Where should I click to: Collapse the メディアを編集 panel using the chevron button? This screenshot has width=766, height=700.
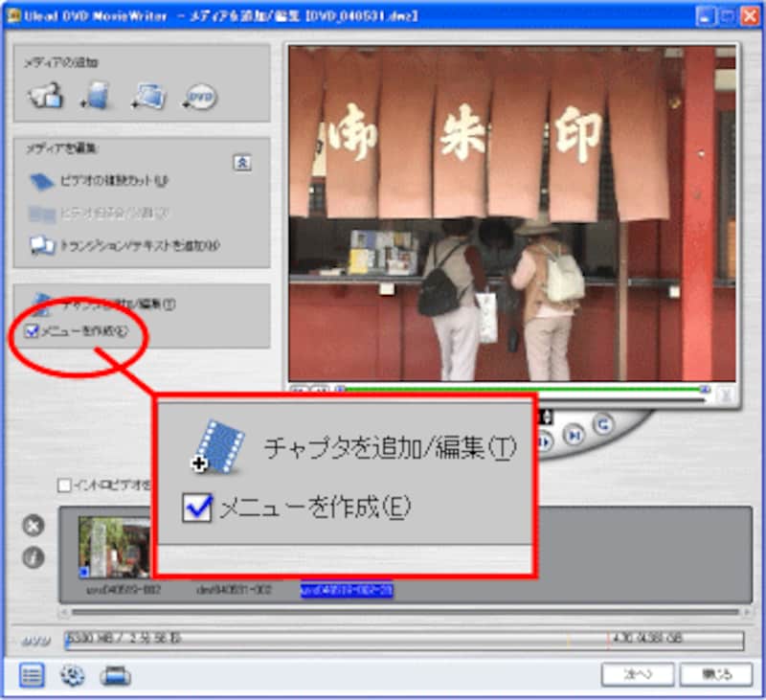point(242,163)
